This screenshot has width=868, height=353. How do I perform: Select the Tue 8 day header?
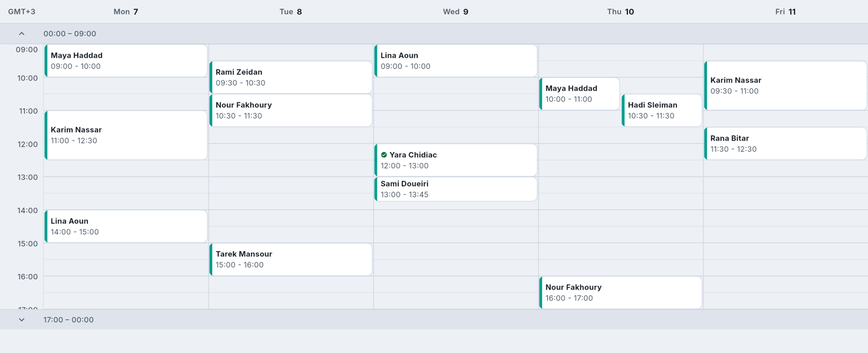291,11
